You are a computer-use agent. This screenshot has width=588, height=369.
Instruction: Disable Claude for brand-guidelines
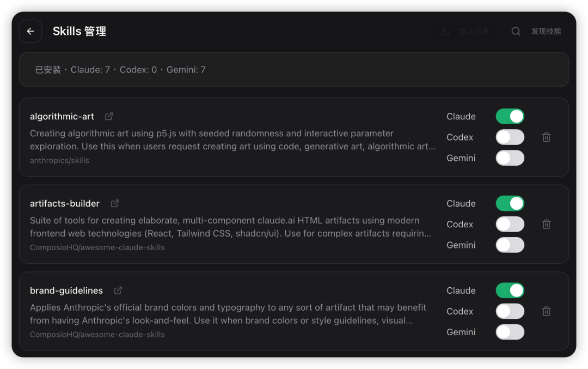click(510, 291)
